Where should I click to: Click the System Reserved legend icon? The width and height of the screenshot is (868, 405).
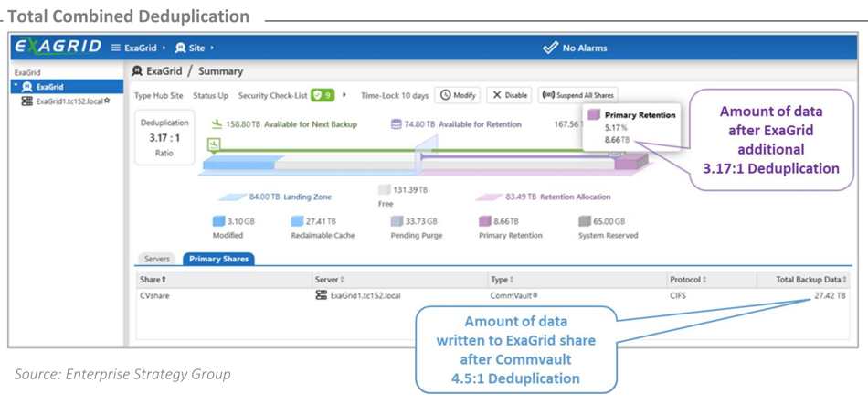coord(585,221)
